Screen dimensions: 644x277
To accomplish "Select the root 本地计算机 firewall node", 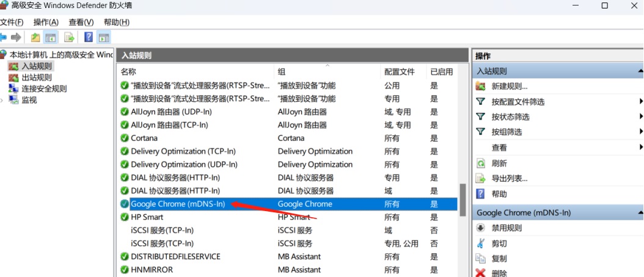I will (61, 54).
